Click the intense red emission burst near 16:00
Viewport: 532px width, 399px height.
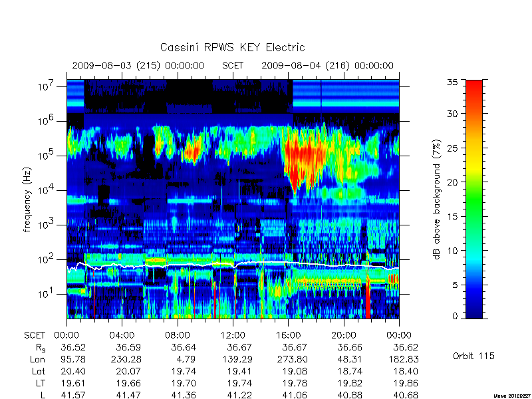click(303, 160)
